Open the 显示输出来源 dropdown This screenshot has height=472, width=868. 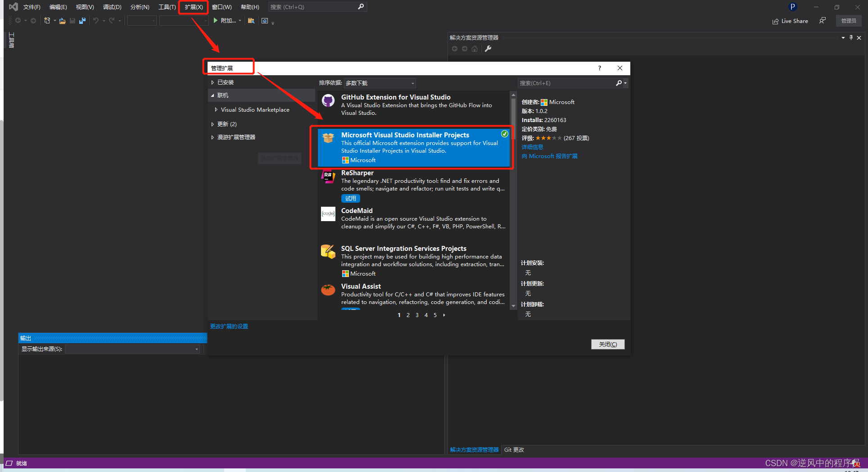point(132,349)
